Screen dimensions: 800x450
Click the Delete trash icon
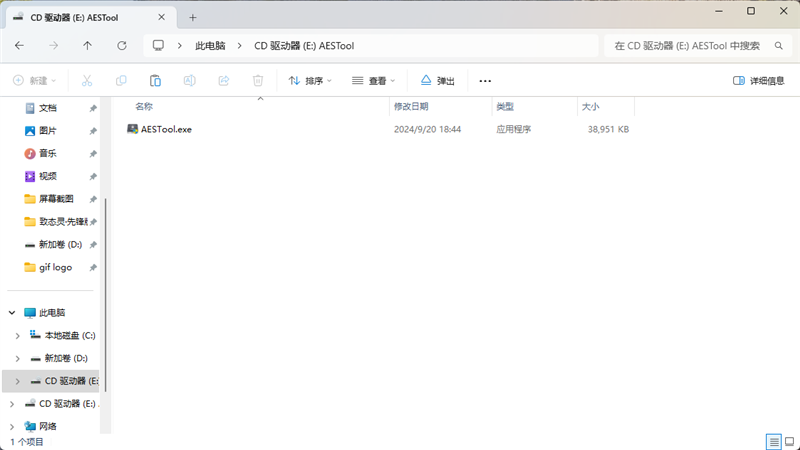258,81
